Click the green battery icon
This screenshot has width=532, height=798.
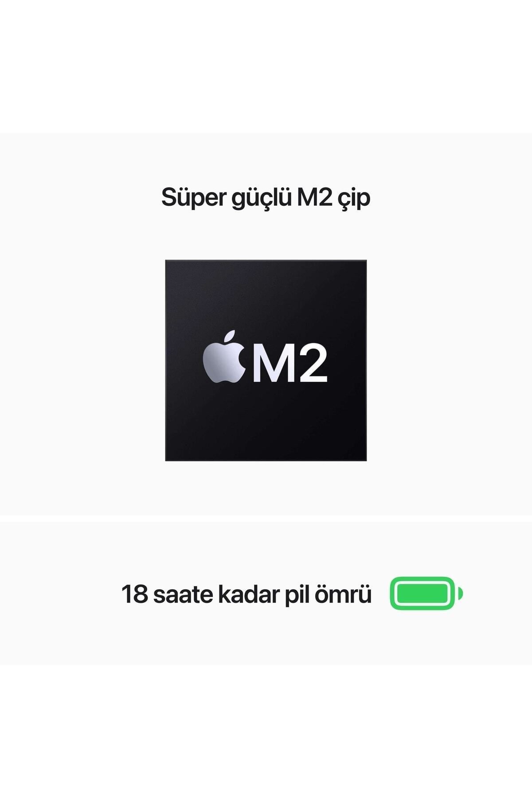tap(426, 593)
